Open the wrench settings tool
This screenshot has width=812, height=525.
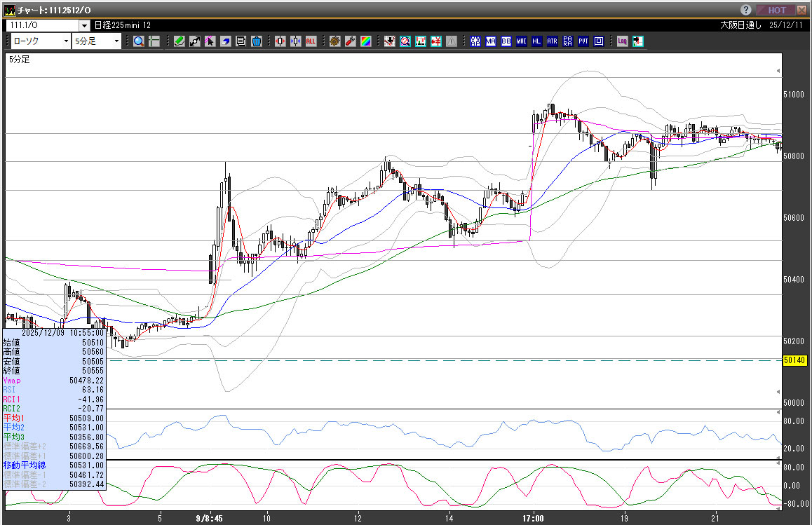click(350, 41)
